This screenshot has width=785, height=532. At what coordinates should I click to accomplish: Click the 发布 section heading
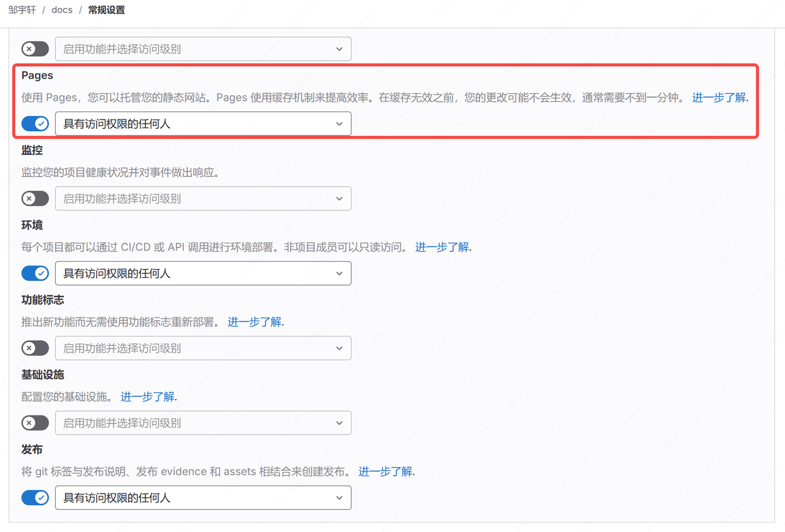coord(32,449)
